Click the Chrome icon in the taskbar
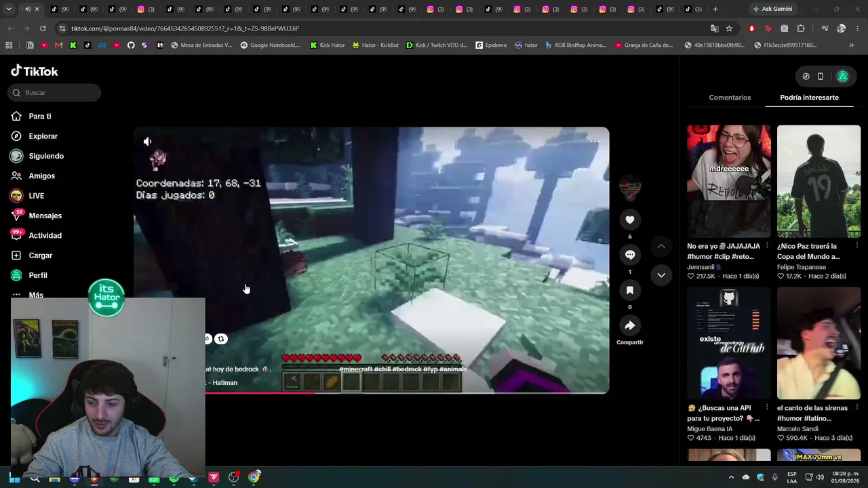Viewport: 868px width, 488px height. pyautogui.click(x=254, y=477)
